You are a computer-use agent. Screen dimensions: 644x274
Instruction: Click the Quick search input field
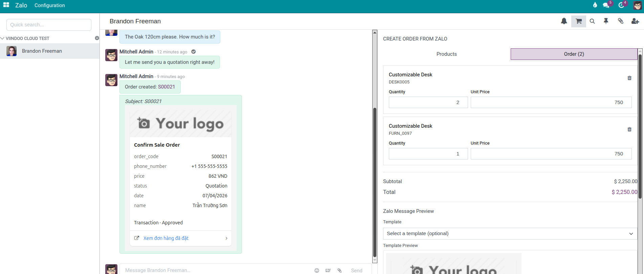pyautogui.click(x=49, y=25)
